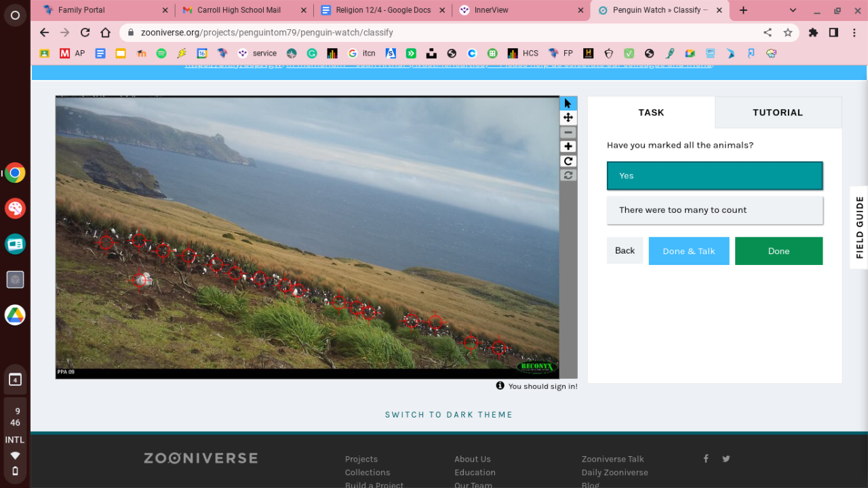Open the Zooniverse Talk footer link
Viewport: 868px width, 488px height.
[x=613, y=459]
